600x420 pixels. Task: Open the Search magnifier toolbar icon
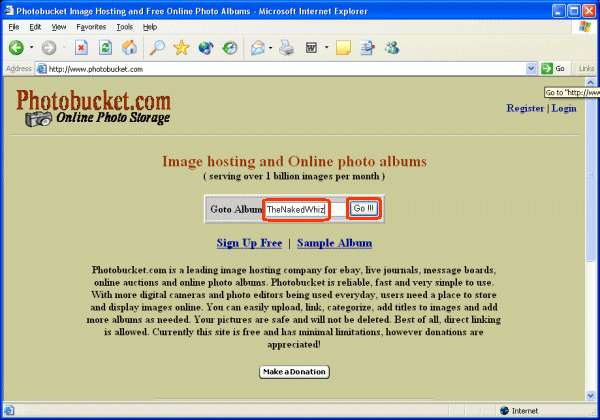tap(157, 48)
